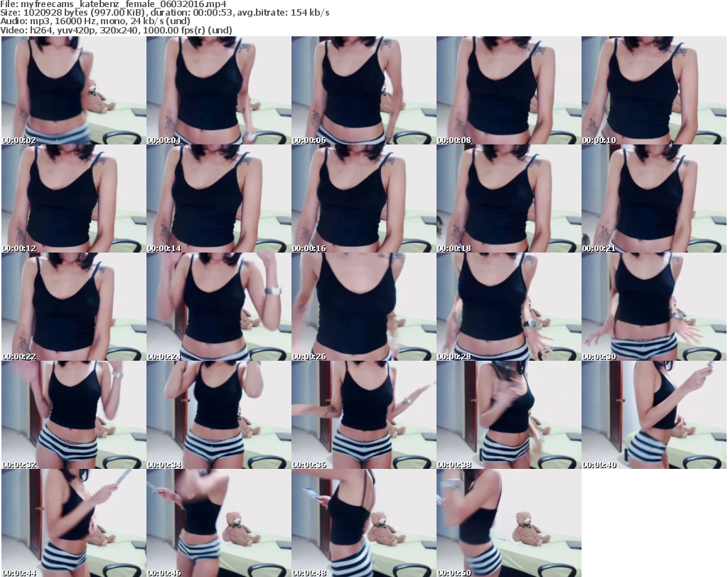
Task: Select the Size and duration info line
Action: coord(165,13)
